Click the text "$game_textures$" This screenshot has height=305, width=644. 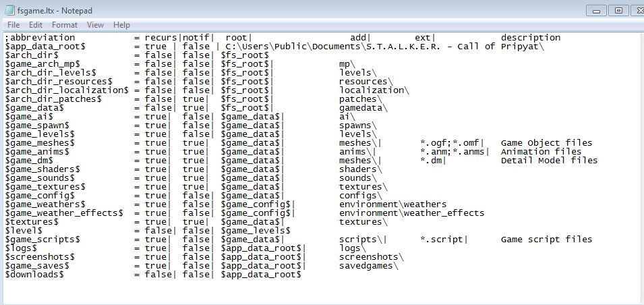pos(45,187)
